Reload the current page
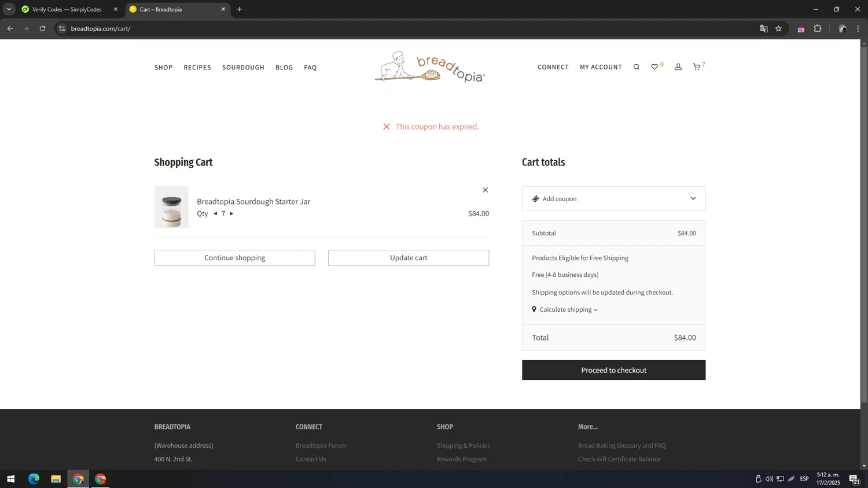The width and height of the screenshot is (868, 488). 42,28
